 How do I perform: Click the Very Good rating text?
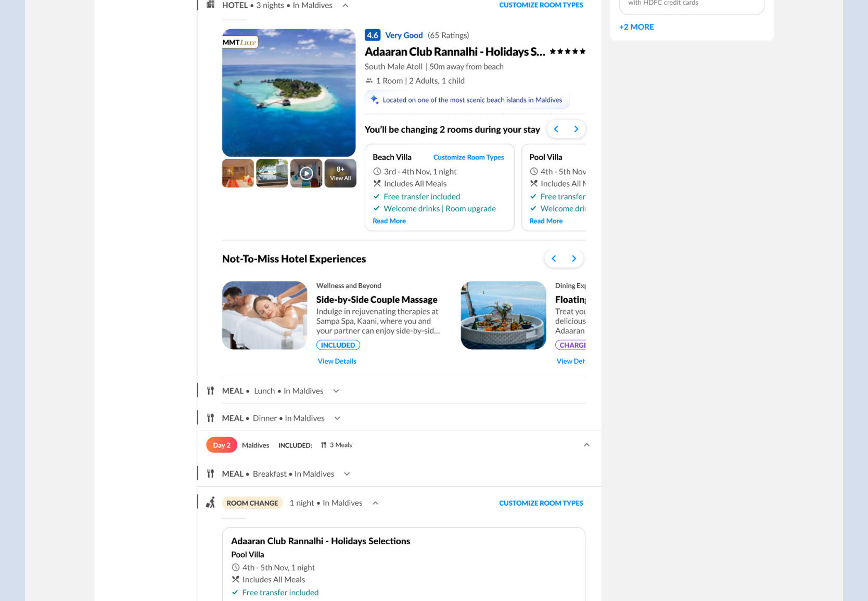point(404,35)
